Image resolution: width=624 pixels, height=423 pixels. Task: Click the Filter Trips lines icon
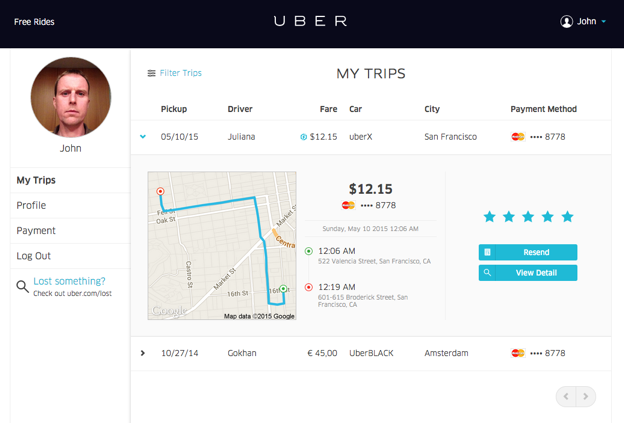(x=152, y=73)
